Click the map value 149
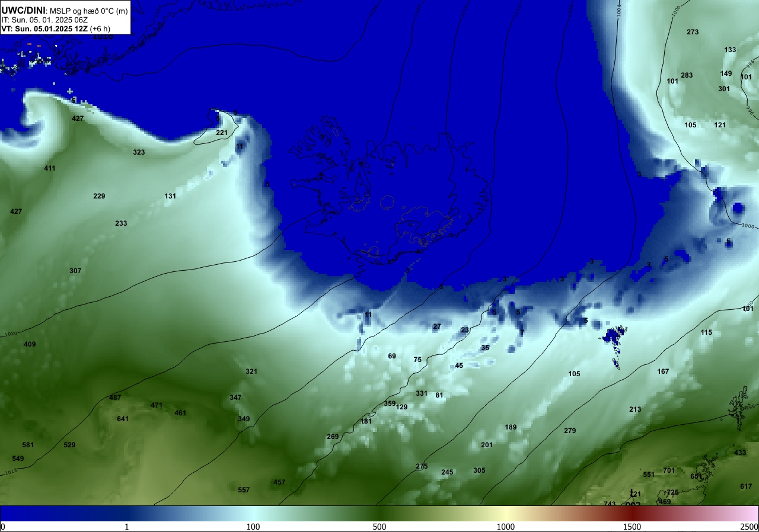 click(x=726, y=73)
